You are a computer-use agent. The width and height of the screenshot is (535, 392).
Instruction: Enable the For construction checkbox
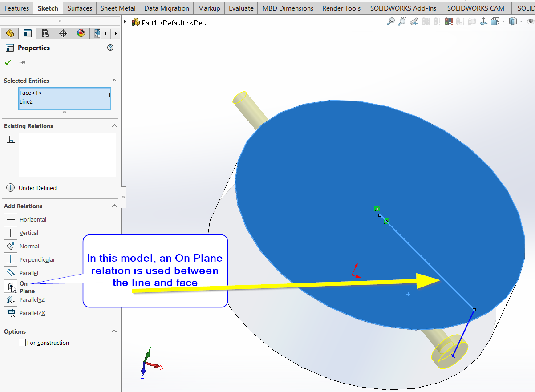[22, 343]
